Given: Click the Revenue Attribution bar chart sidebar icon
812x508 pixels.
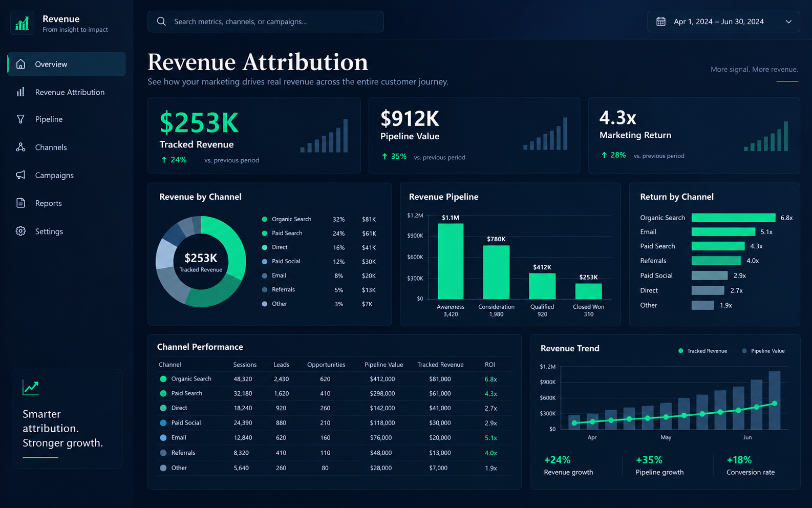Looking at the screenshot, I should (x=20, y=92).
